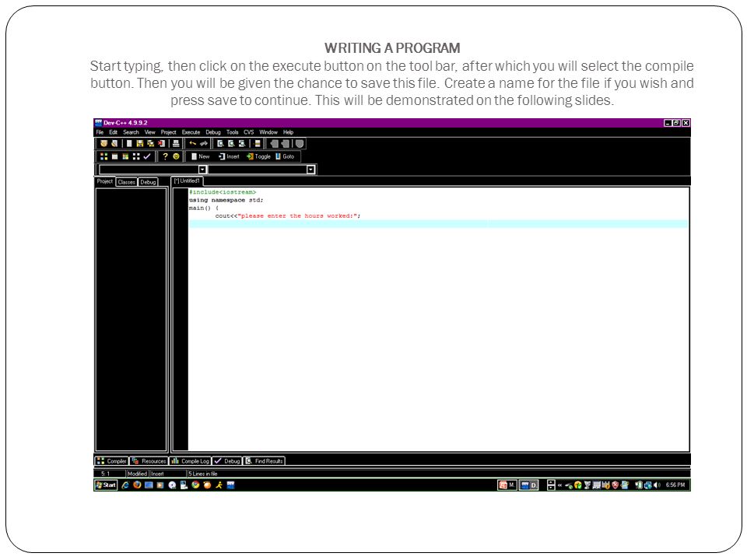Open the Compile Log bottom tab
This screenshot has height=560, width=747.
pos(190,461)
